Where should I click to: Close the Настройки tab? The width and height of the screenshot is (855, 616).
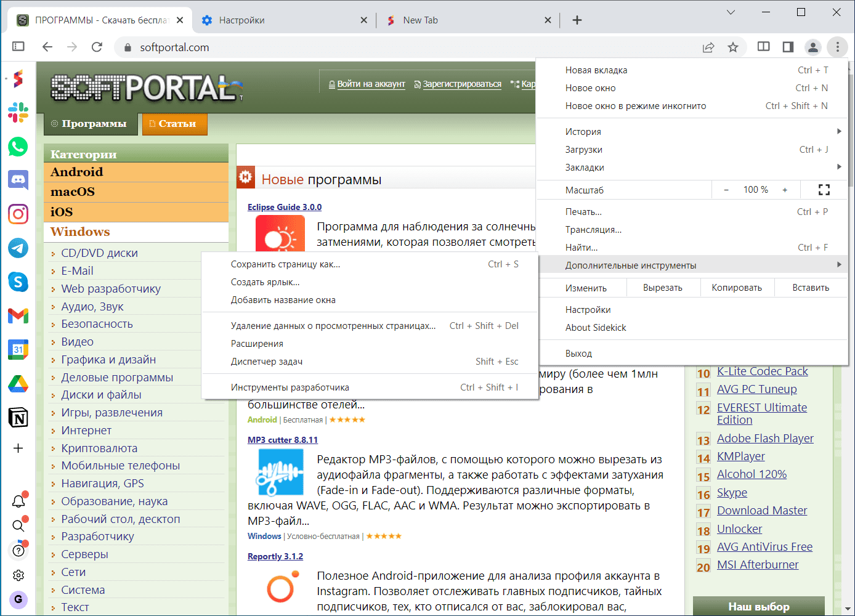[363, 20]
